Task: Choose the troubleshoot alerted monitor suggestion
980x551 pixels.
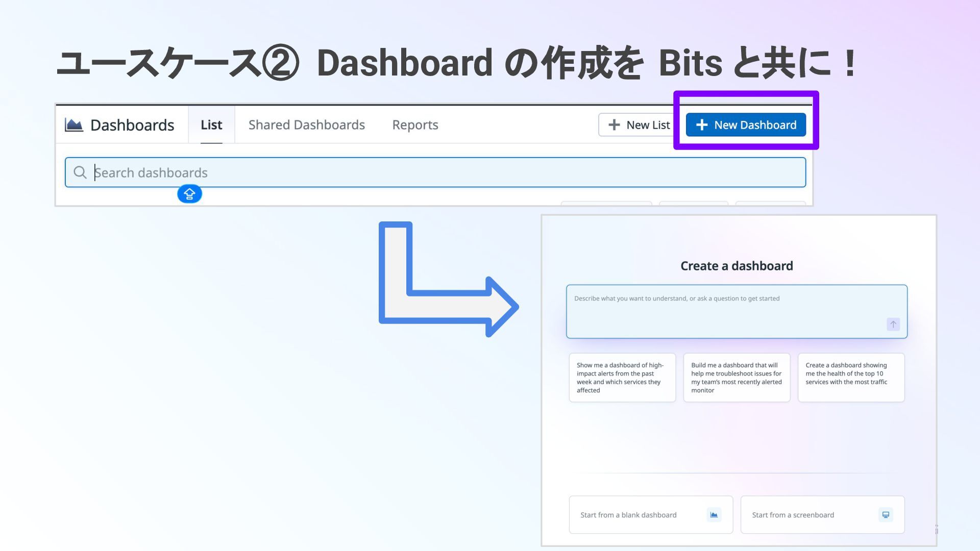Action: [x=737, y=378]
